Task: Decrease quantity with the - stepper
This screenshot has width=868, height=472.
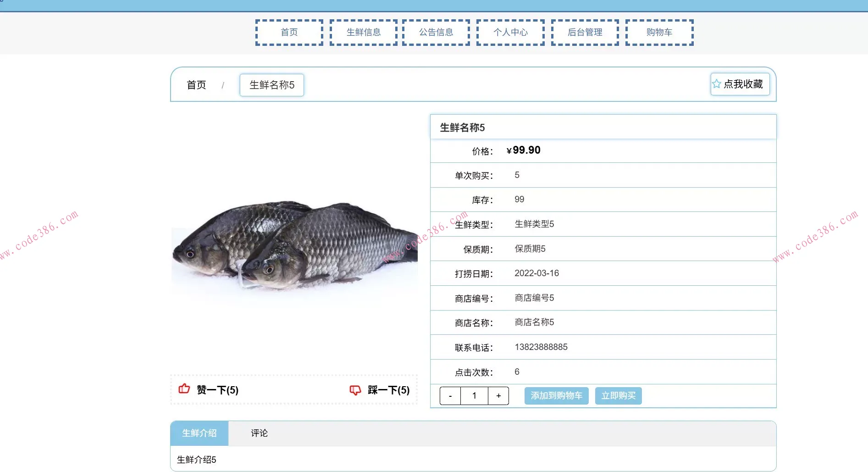Action: pyautogui.click(x=450, y=395)
